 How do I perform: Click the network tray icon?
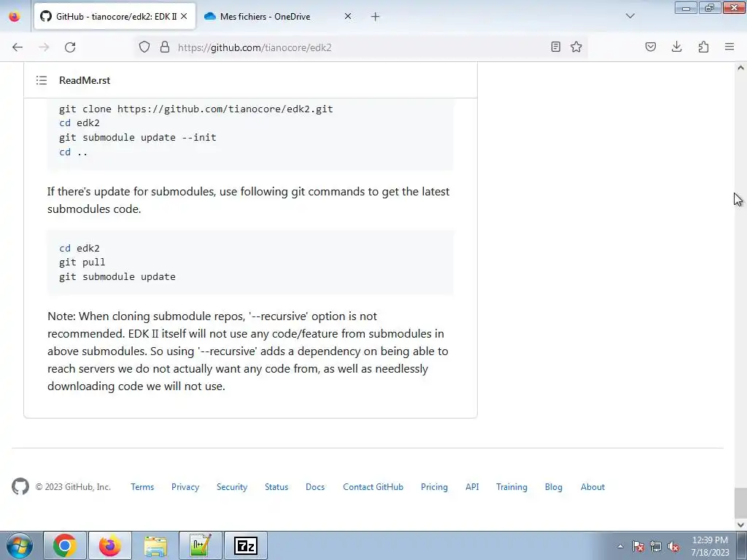pos(656,546)
